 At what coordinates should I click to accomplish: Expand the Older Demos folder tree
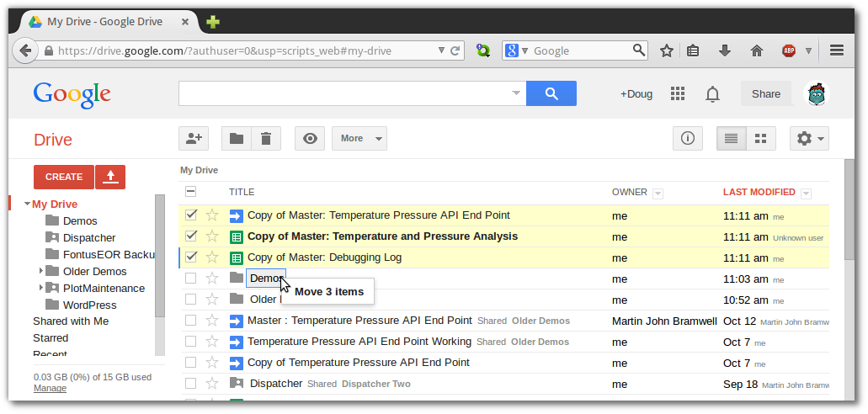tap(40, 271)
